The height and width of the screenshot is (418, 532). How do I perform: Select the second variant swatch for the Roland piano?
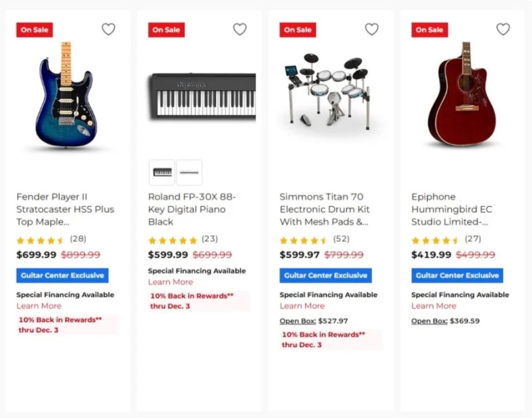[189, 172]
